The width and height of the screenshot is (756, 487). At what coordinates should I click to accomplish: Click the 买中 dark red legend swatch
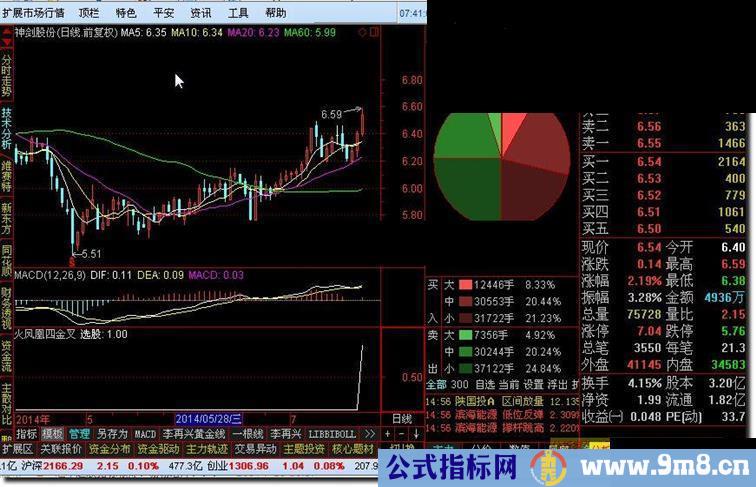click(x=465, y=301)
